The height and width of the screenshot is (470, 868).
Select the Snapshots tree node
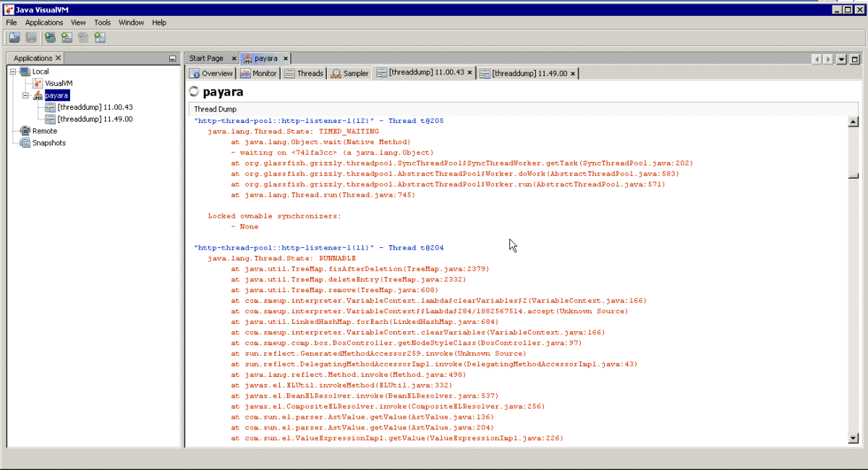click(48, 142)
